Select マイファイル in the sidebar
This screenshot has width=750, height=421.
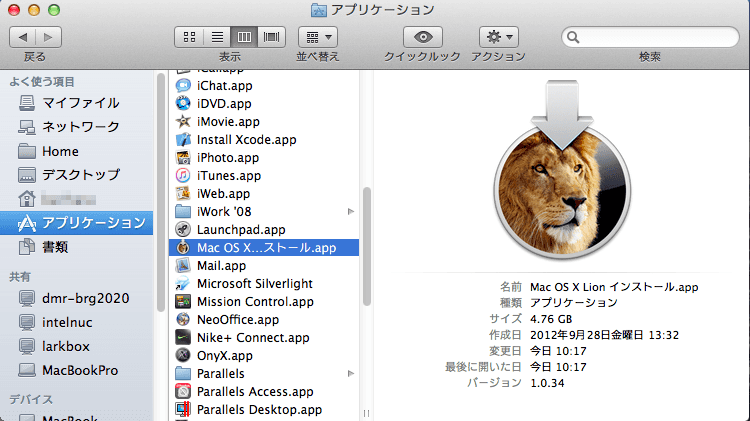coord(77,103)
